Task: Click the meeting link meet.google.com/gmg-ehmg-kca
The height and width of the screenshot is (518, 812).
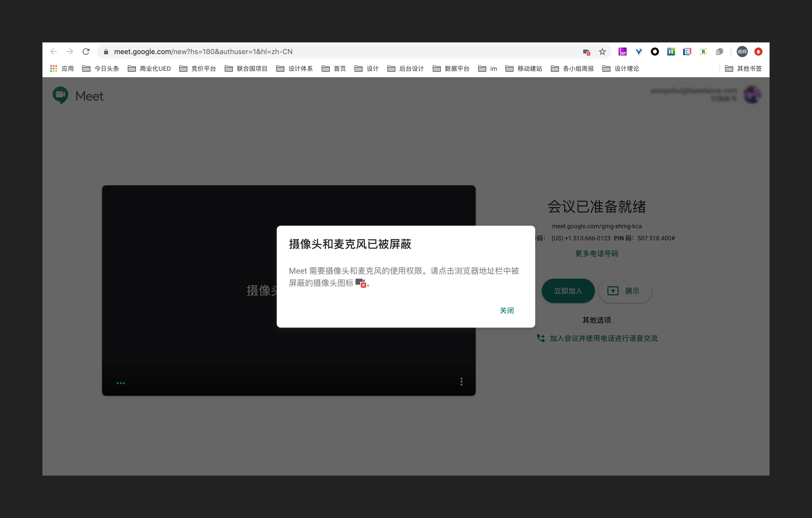Action: [597, 226]
